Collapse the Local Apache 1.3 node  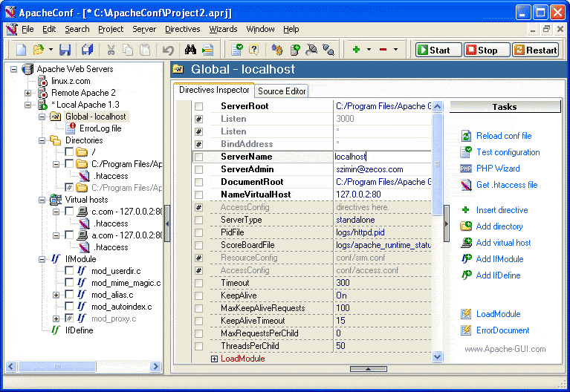pyautogui.click(x=28, y=105)
